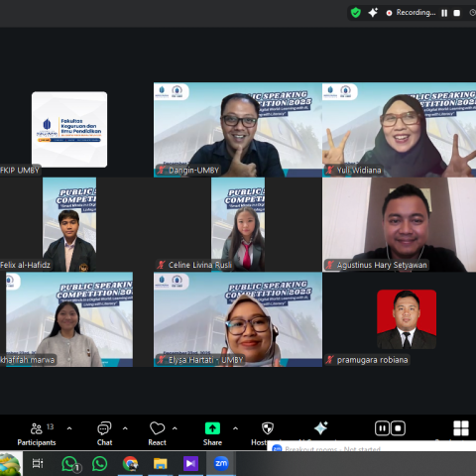Image resolution: width=476 pixels, height=476 pixels.
Task: Pause recording from the top bar
Action: (x=444, y=13)
